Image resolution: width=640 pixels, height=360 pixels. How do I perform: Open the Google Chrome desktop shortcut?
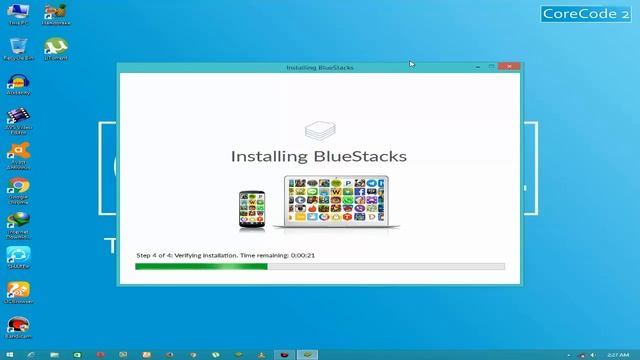point(18,191)
